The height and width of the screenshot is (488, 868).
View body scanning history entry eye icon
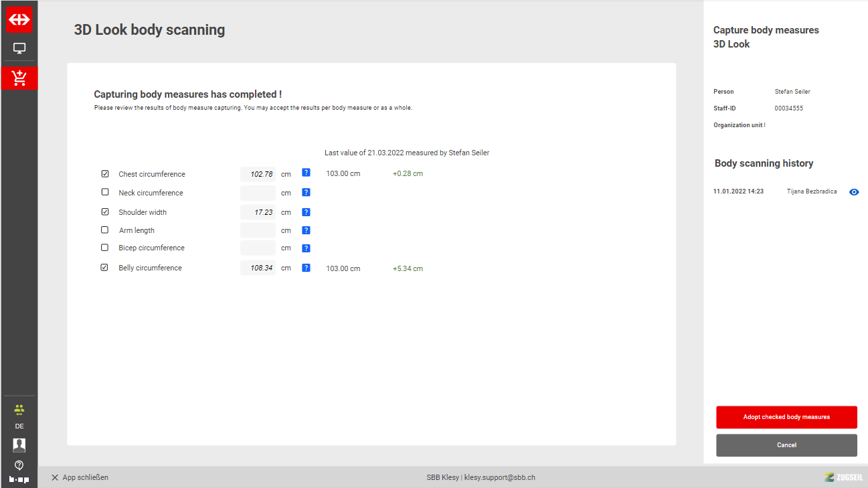[x=854, y=192]
